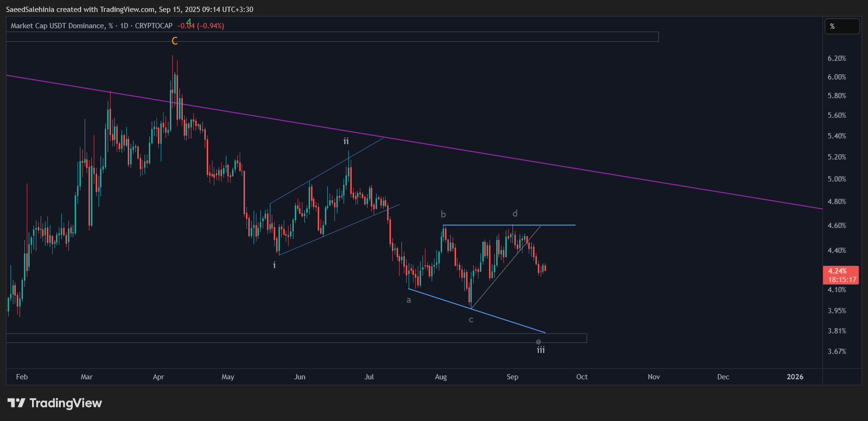Click the 5.20% price axis label

point(837,157)
